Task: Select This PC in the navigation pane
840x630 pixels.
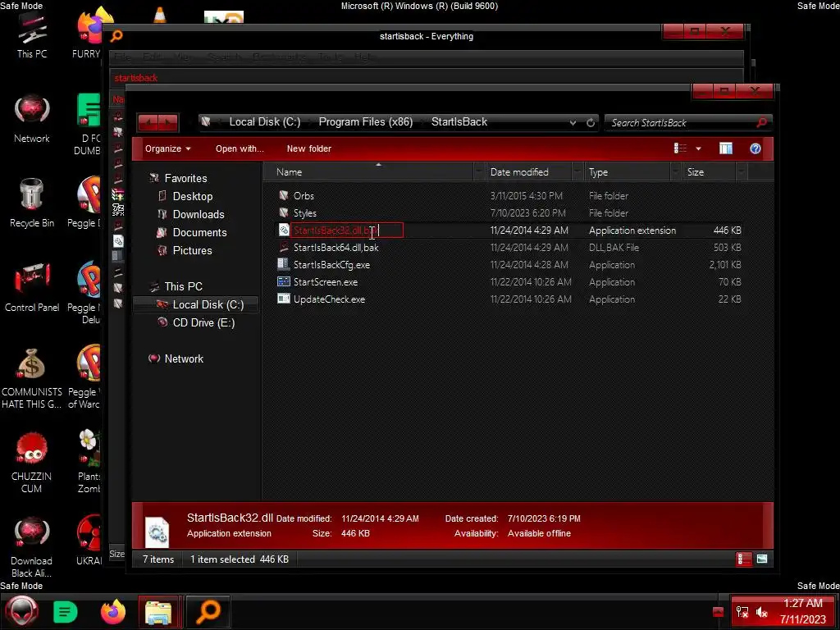Action: (x=183, y=286)
